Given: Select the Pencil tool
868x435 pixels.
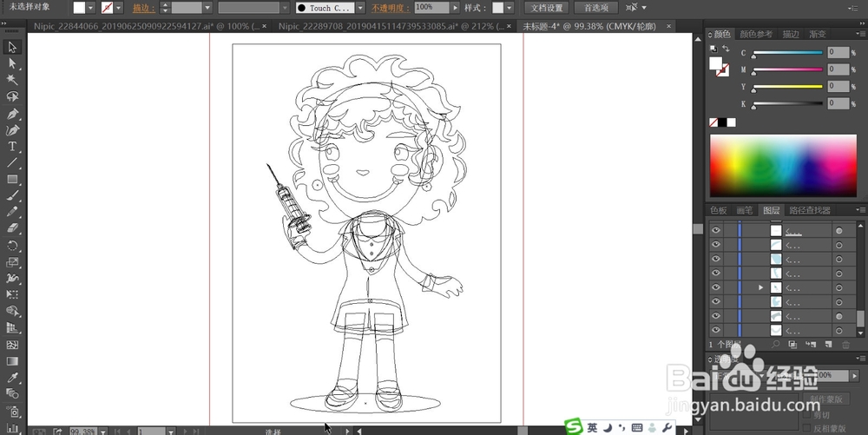Looking at the screenshot, I should 12,211.
